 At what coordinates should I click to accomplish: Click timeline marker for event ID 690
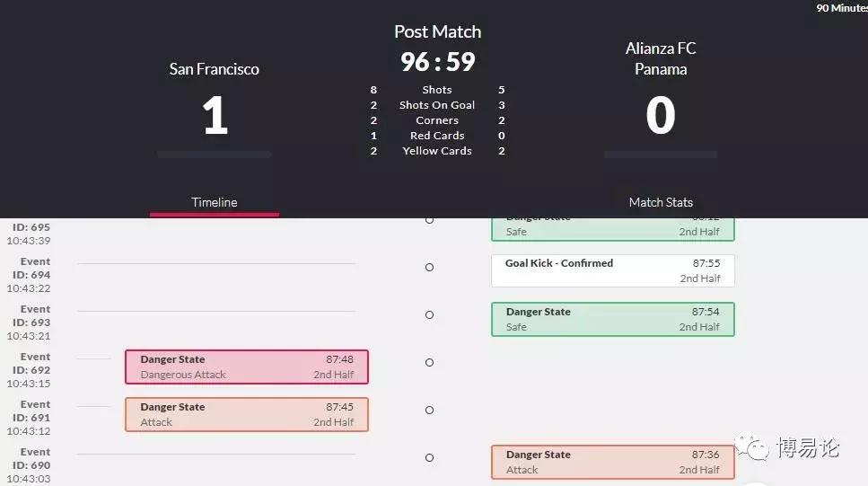(x=429, y=457)
